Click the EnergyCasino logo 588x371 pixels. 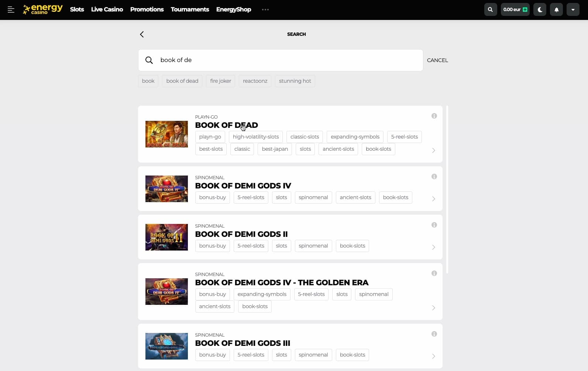[43, 9]
